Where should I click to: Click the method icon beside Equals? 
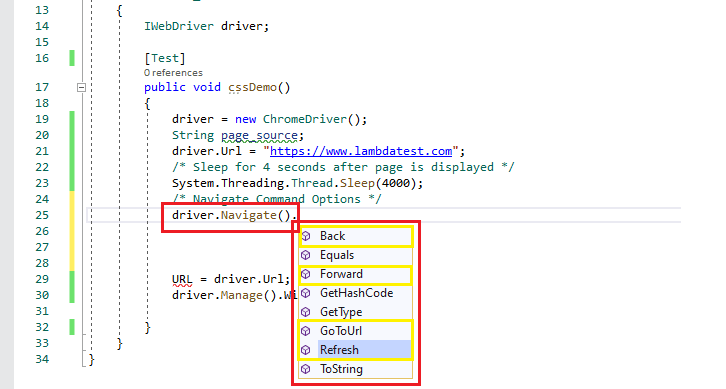tap(306, 255)
